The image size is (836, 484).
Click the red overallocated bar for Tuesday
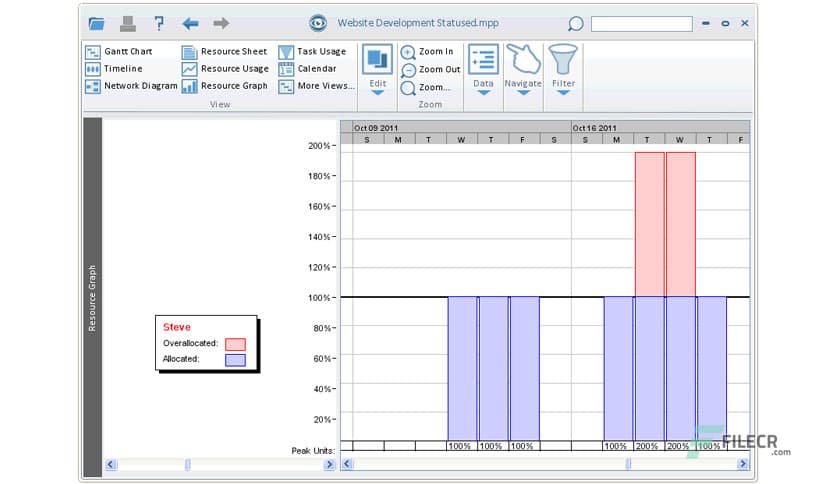tap(649, 224)
